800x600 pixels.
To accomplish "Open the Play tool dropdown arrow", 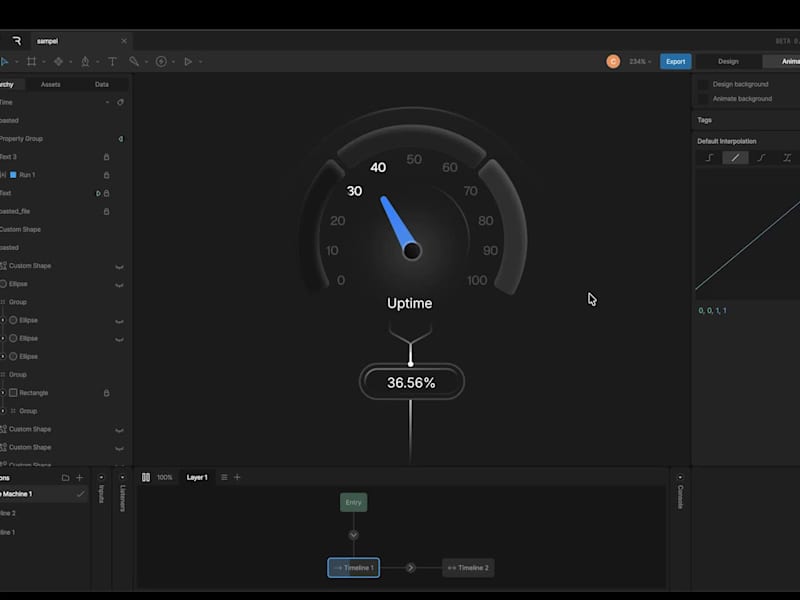I will (198, 61).
